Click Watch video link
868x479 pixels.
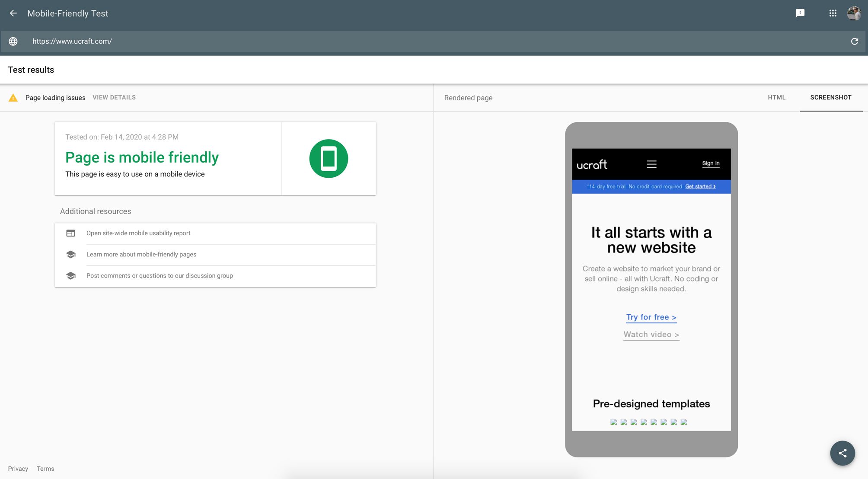[651, 335]
